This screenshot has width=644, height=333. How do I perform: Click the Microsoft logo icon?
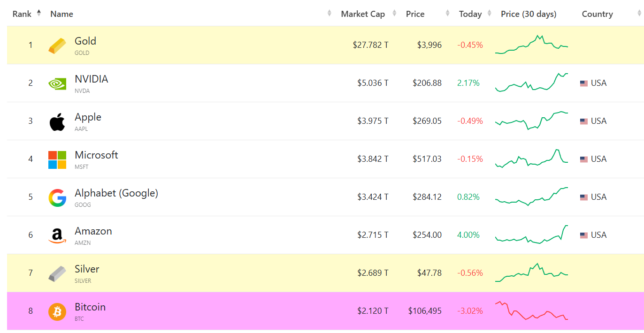(57, 159)
